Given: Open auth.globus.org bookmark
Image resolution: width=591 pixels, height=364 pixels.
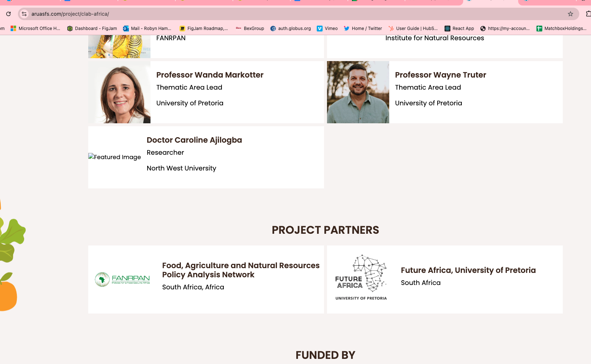Looking at the screenshot, I should point(290,29).
